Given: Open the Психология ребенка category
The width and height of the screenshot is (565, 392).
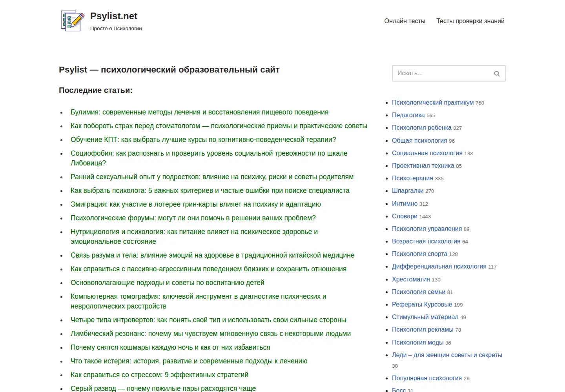Looking at the screenshot, I should 422,128.
